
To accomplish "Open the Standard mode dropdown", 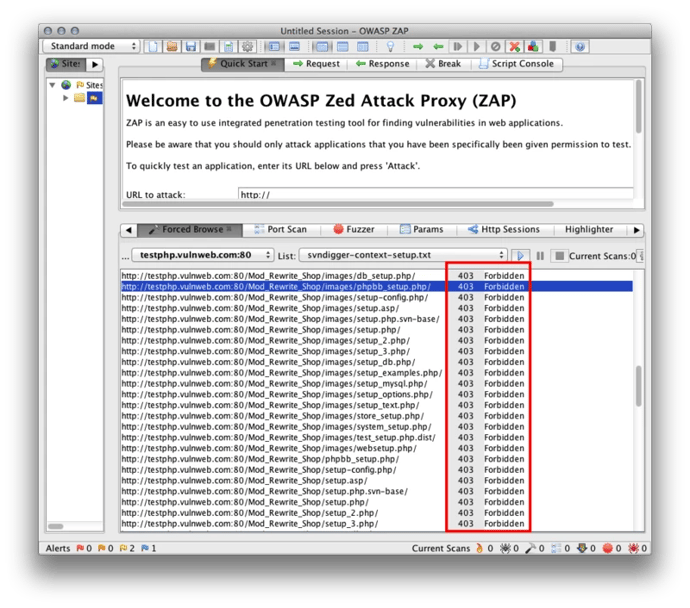I will [x=91, y=46].
